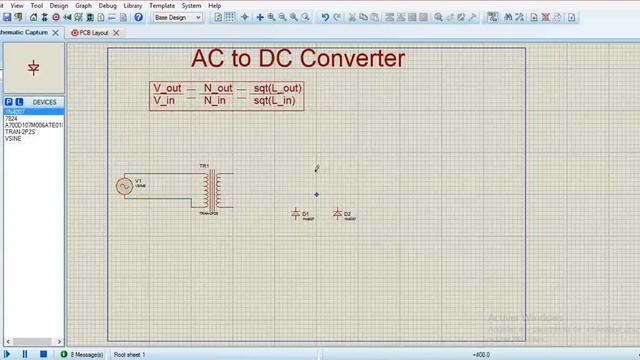This screenshot has height=360, width=640.
Task: Click the Save Project icon
Action: 7,17
